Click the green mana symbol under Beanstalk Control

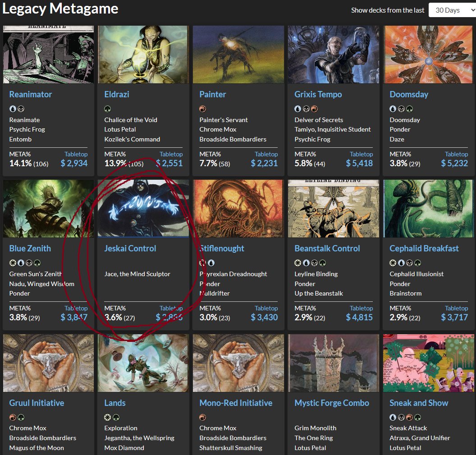point(323,263)
